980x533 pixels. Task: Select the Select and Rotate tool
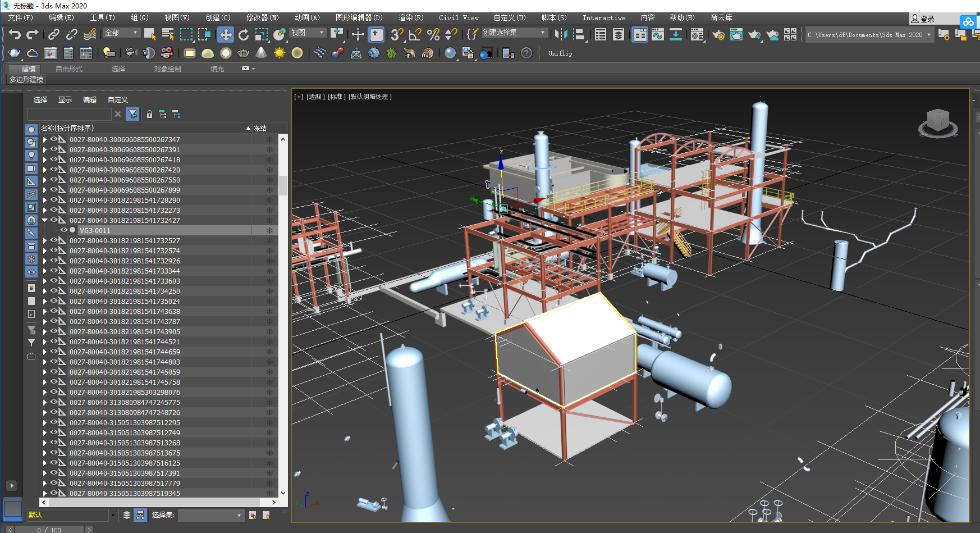244,34
